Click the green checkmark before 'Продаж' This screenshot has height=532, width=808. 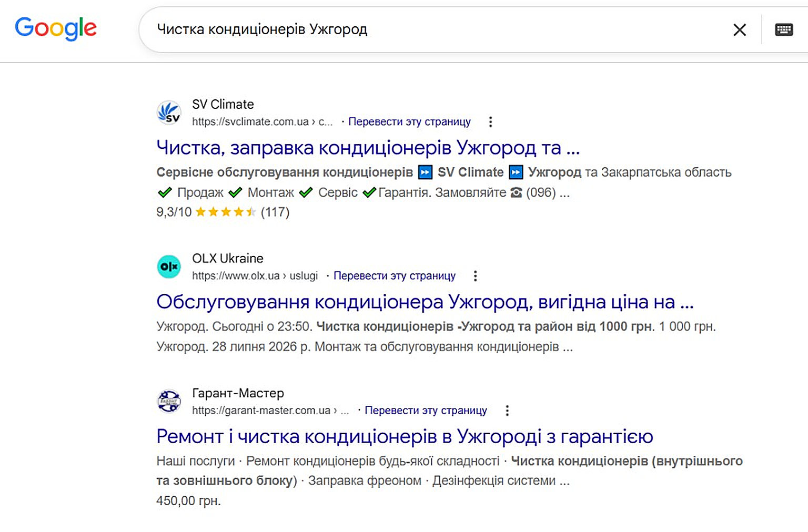point(165,192)
